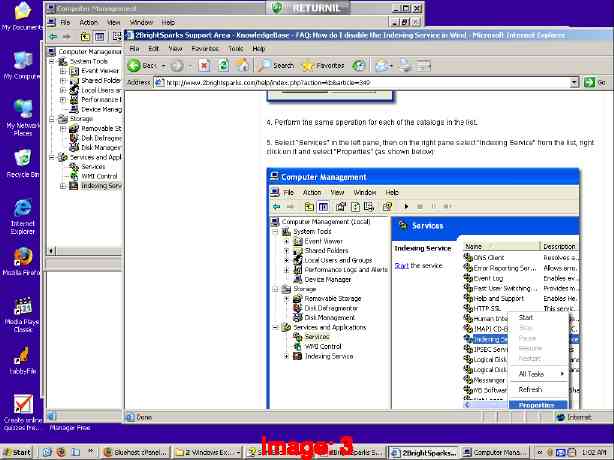614x460 pixels.
Task: Click the Computer Management screenshot image in the article
Action: tap(423, 289)
